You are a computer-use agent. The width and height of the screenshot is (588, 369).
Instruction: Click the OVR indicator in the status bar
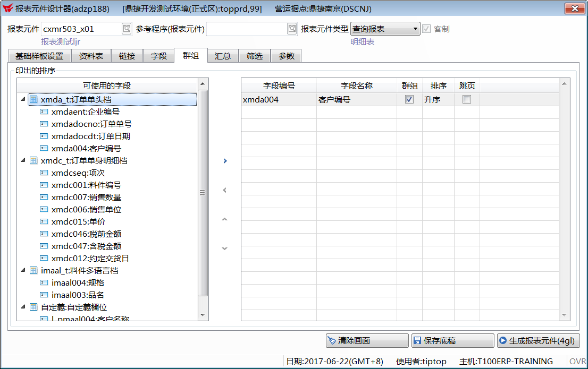pyautogui.click(x=577, y=361)
